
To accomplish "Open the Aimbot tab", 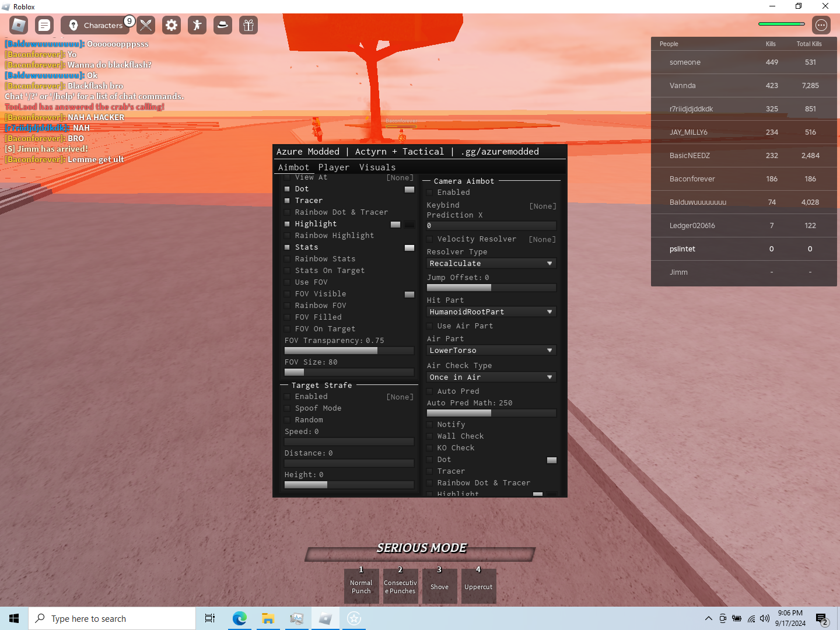I will click(x=293, y=167).
